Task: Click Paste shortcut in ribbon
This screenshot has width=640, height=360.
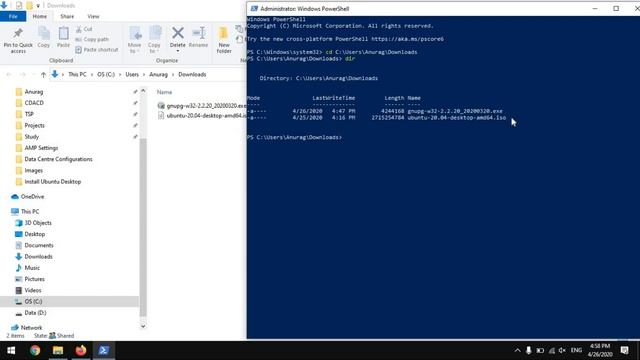Action: coord(97,49)
